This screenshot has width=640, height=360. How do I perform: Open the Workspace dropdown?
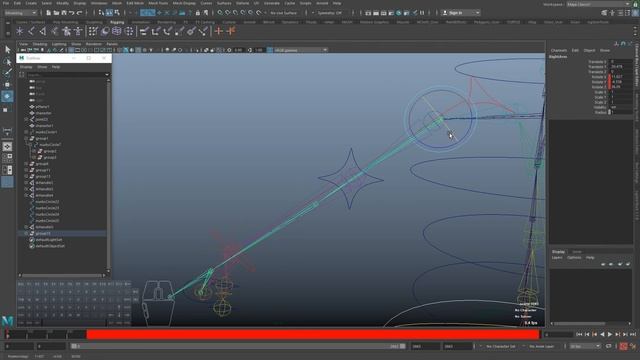(598, 4)
